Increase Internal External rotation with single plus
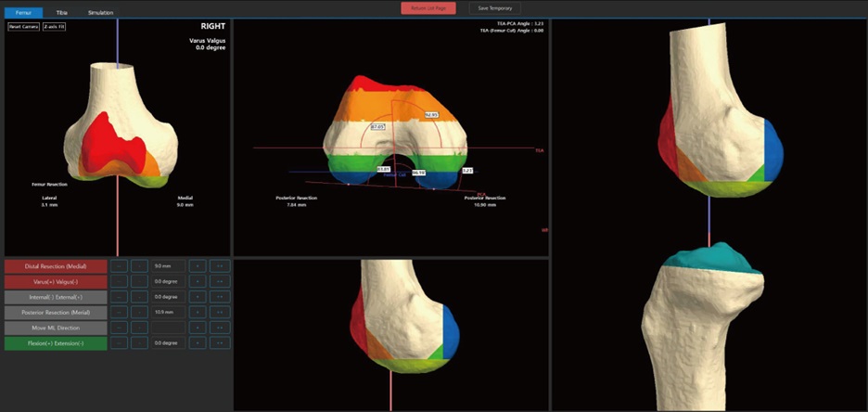 click(198, 297)
